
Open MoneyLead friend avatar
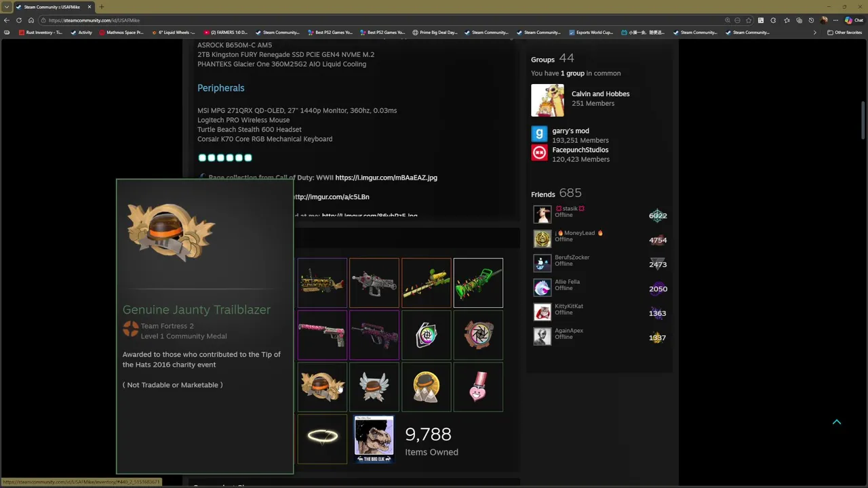tap(542, 239)
